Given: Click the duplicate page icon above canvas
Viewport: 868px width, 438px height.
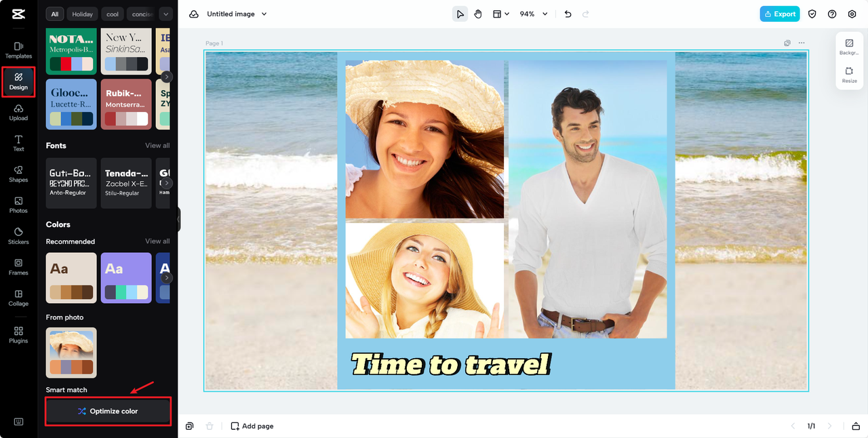Looking at the screenshot, I should tap(787, 43).
